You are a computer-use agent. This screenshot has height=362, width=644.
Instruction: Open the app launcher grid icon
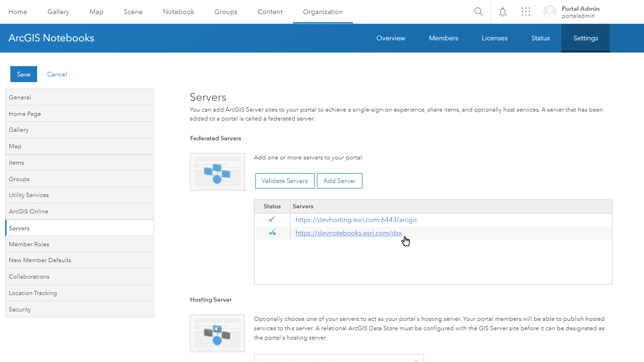coord(526,12)
